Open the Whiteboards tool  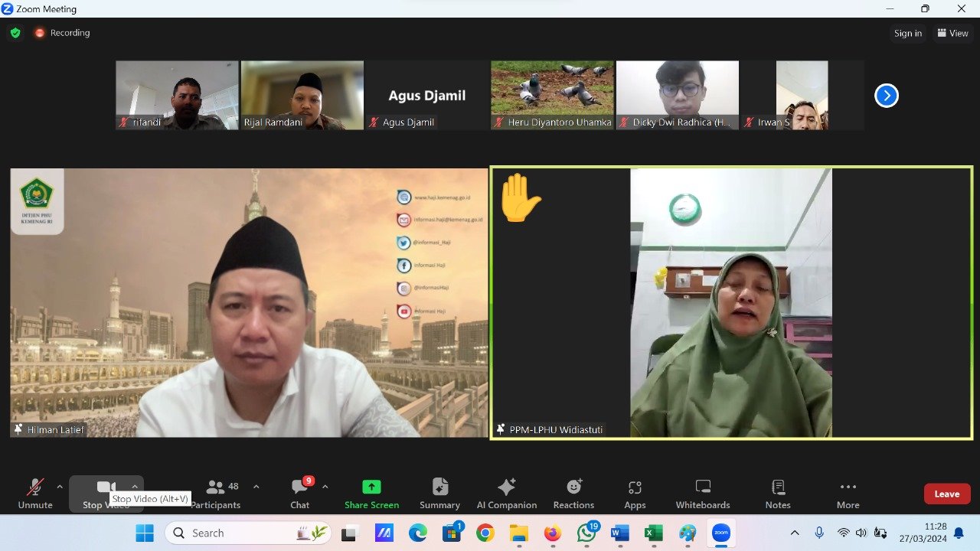tap(702, 494)
